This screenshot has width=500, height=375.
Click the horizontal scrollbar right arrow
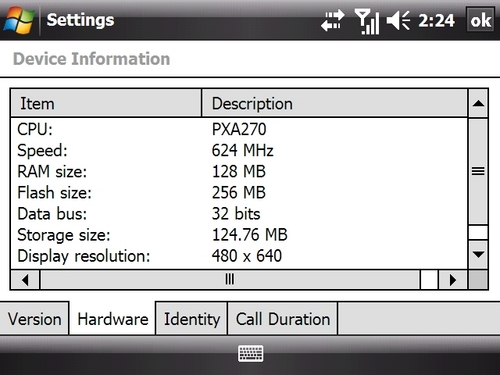click(453, 280)
